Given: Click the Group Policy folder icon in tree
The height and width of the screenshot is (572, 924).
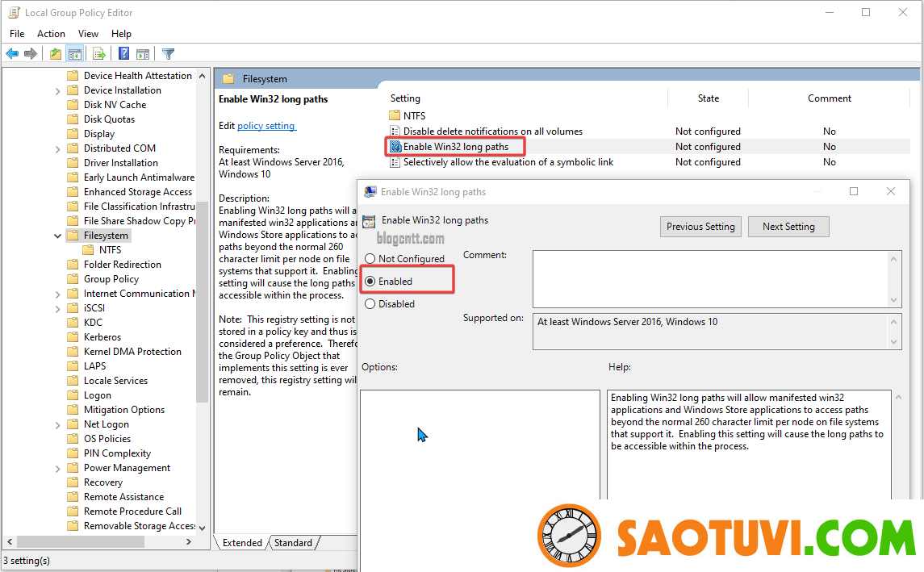Looking at the screenshot, I should pos(73,279).
